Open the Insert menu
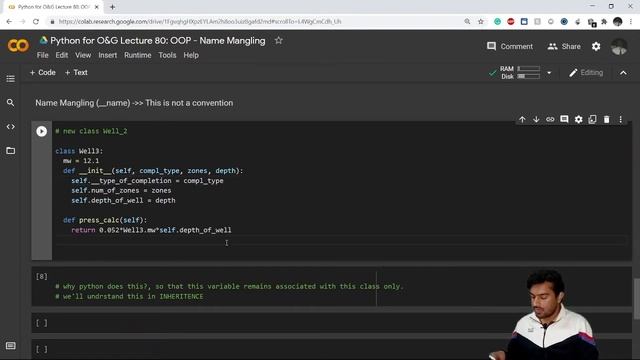The height and width of the screenshot is (360, 640). pos(107,55)
